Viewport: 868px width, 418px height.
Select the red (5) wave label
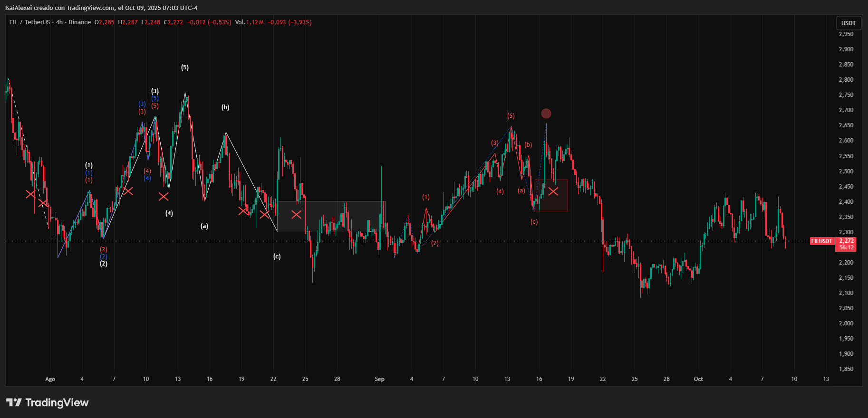click(511, 116)
